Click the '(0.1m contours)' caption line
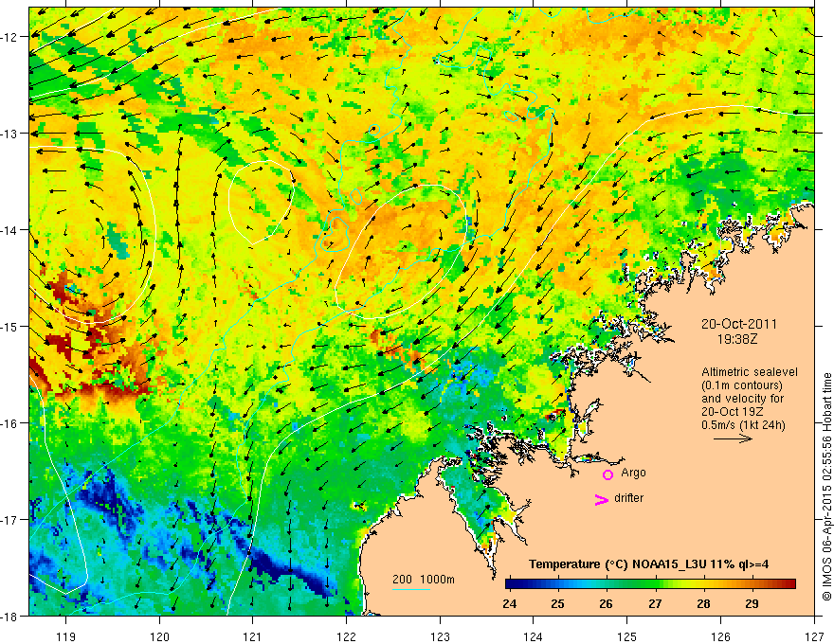The image size is (834, 644). coord(742,385)
